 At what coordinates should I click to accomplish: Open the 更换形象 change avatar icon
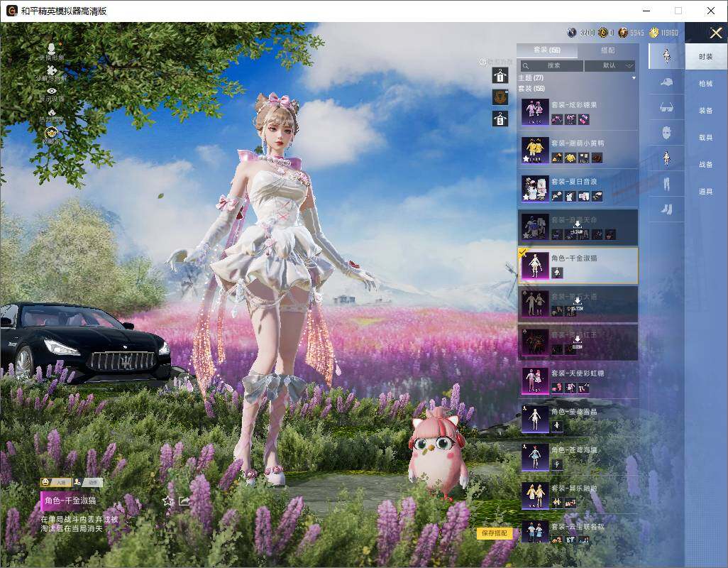52,48
